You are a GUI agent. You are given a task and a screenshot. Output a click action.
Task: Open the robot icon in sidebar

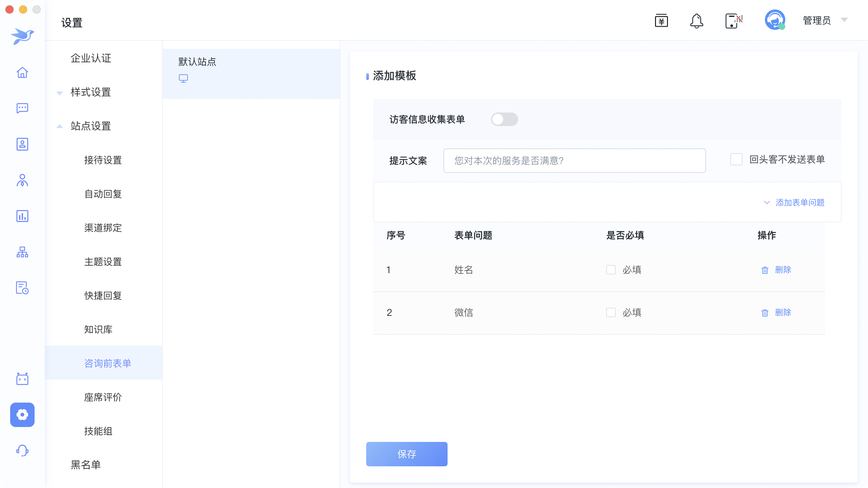point(22,379)
